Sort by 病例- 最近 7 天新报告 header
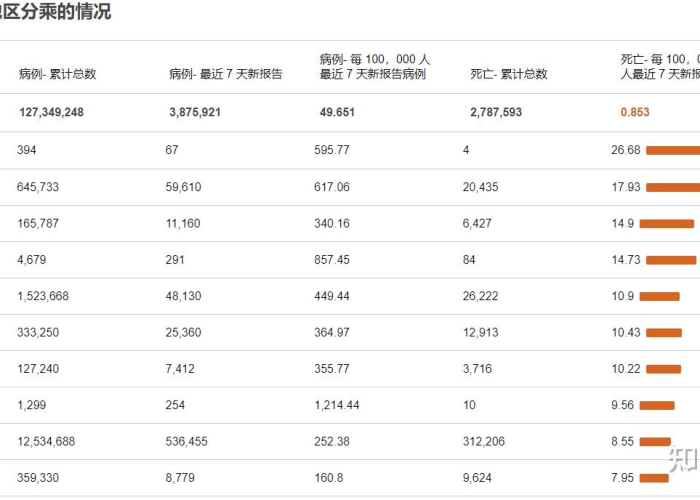This screenshot has height=500, width=700. click(x=225, y=74)
